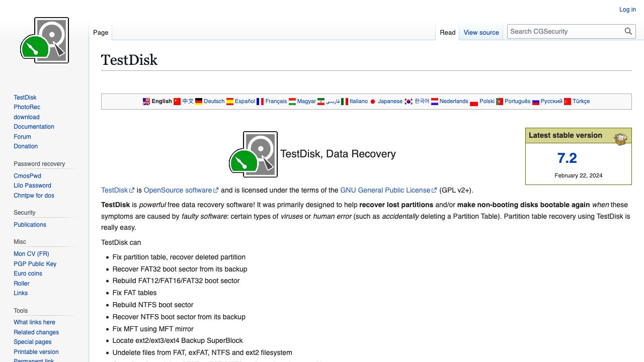Click the French flag icon
Image resolution: width=644 pixels, height=362 pixels.
coord(260,102)
